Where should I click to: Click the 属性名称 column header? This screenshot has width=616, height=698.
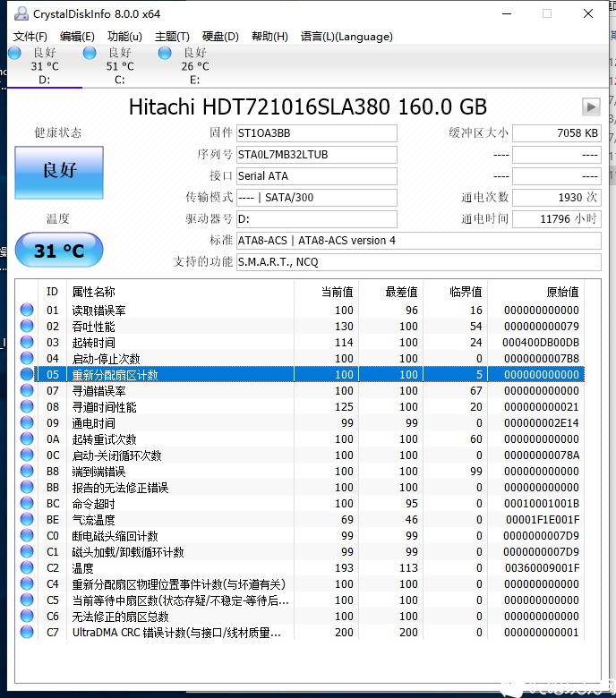click(180, 292)
